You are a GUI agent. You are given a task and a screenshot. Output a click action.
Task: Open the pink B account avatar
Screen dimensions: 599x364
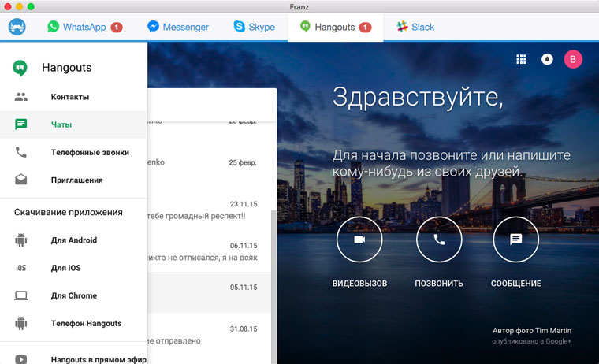click(573, 59)
